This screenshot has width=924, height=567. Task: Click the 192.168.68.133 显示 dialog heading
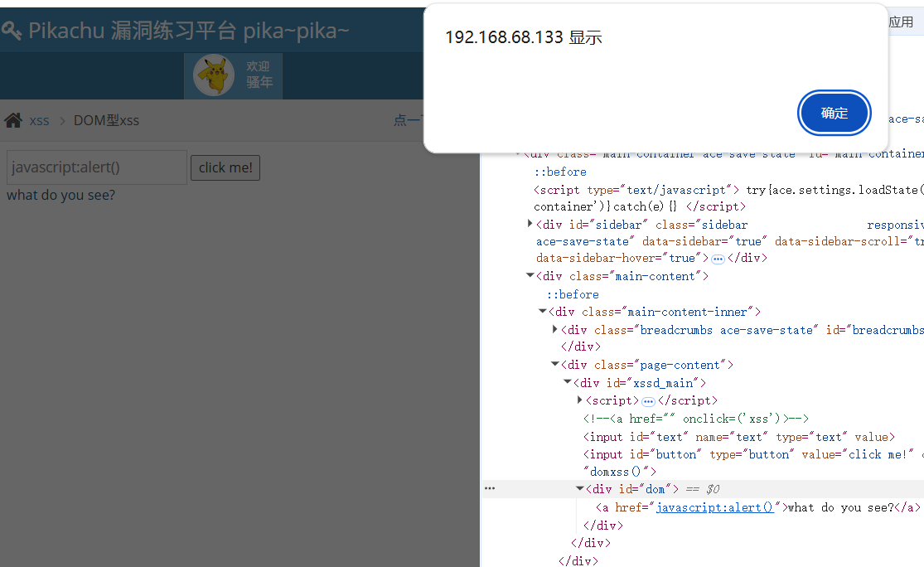(x=523, y=38)
